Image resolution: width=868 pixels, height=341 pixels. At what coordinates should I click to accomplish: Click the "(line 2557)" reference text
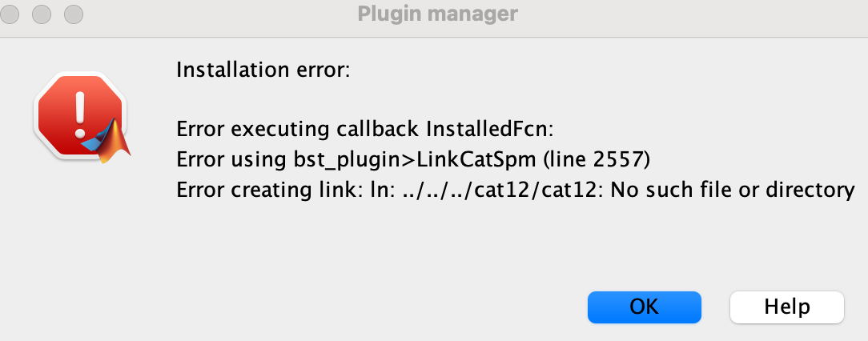[x=597, y=160]
